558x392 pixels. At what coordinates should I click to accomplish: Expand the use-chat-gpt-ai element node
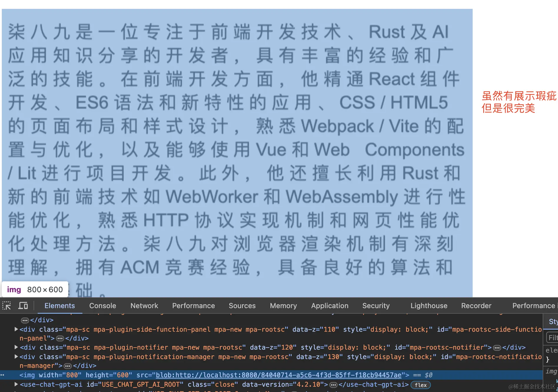click(x=16, y=384)
